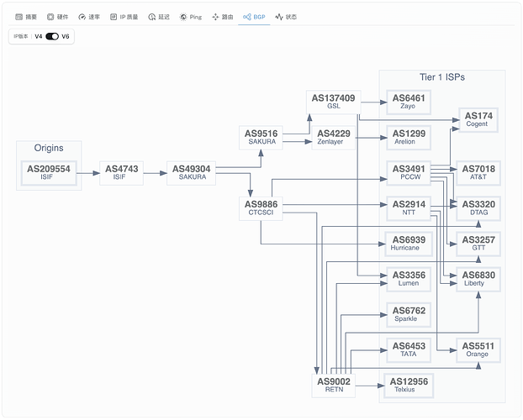The image size is (523, 420).
Task: Toggle the IP version switch between V4 and V6
Action: point(52,36)
